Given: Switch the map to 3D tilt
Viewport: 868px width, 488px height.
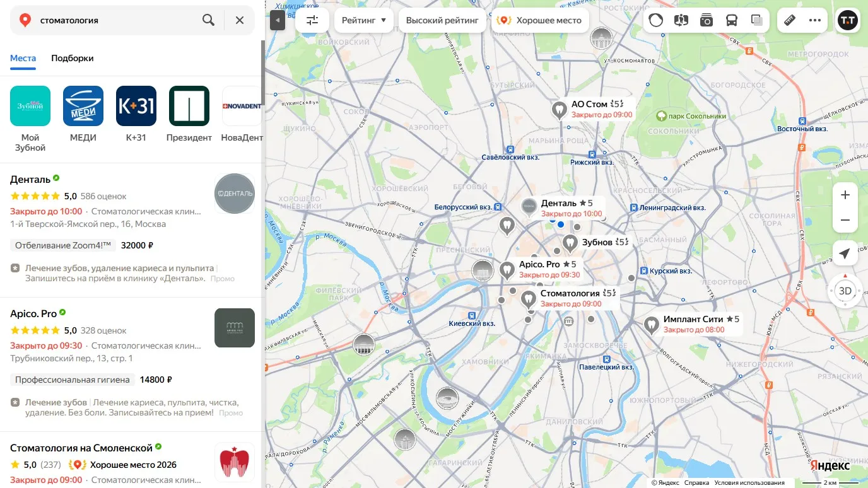Looking at the screenshot, I should click(x=845, y=291).
